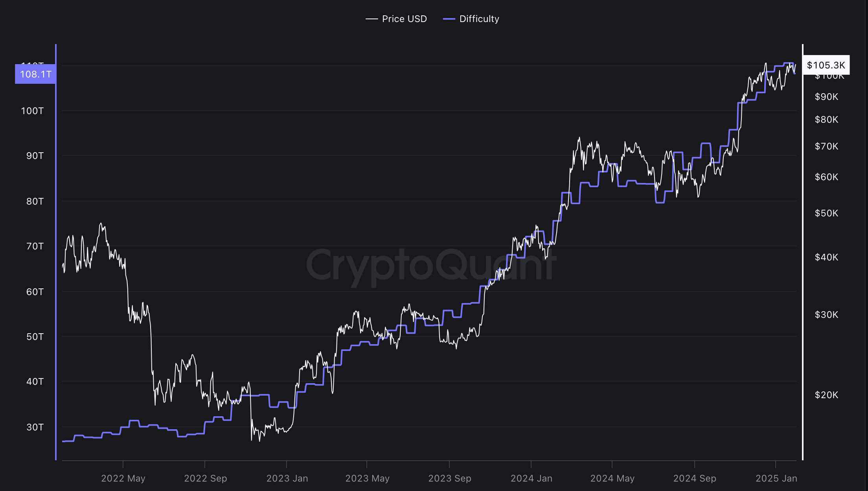Click the $20K price axis tick
Viewport: 868px width, 491px height.
click(x=826, y=395)
